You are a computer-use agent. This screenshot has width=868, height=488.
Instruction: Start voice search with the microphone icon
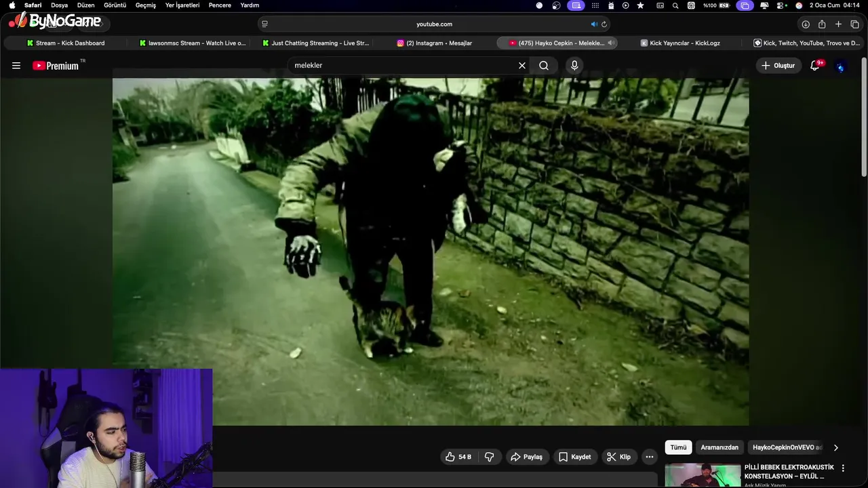tap(574, 66)
